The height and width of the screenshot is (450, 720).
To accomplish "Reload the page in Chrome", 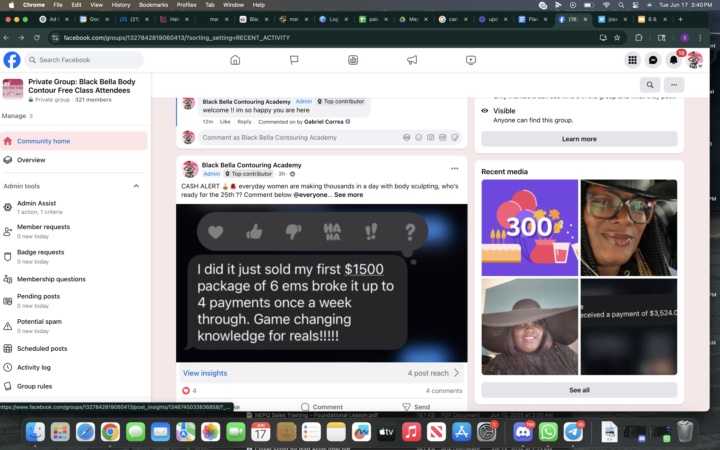I will pyautogui.click(x=37, y=38).
